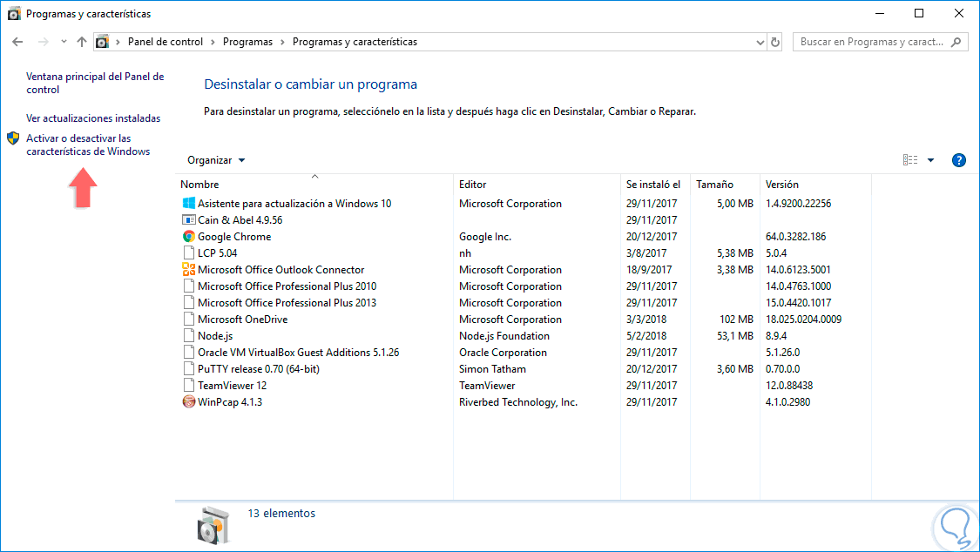Select PuTTY release 0.70 (64-bit)
The height and width of the screenshot is (552, 980).
(x=258, y=369)
